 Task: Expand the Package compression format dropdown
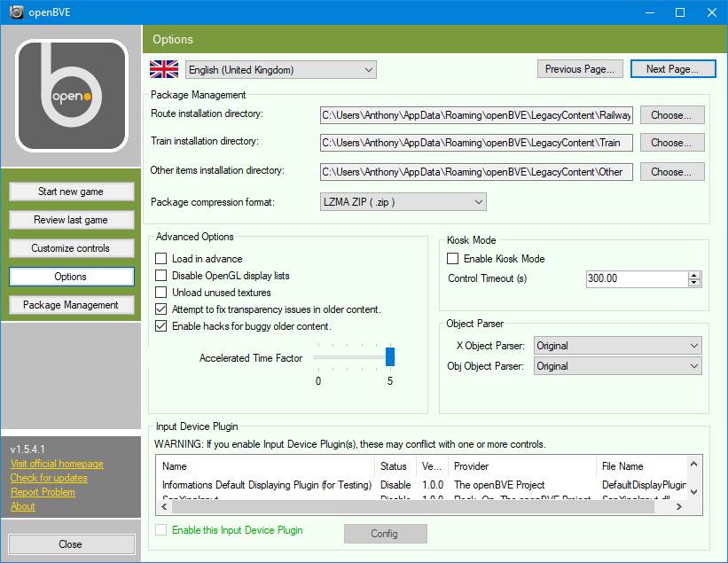click(x=403, y=202)
